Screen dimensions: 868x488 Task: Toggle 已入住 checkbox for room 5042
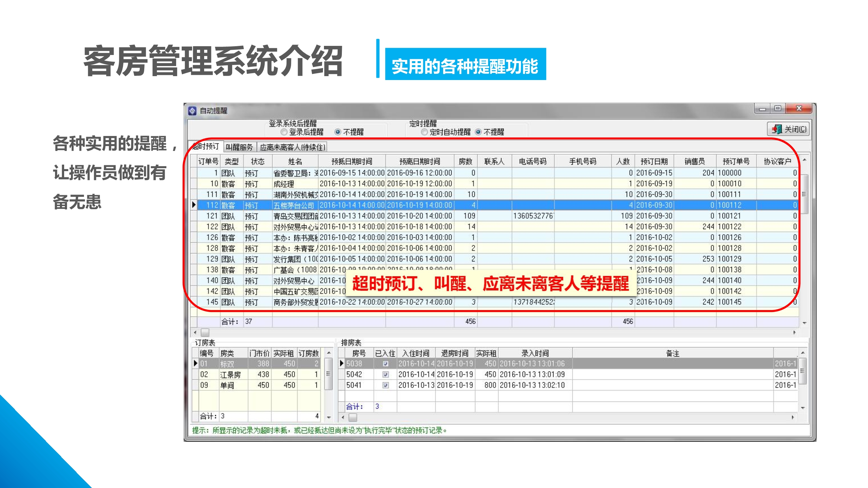tap(385, 374)
